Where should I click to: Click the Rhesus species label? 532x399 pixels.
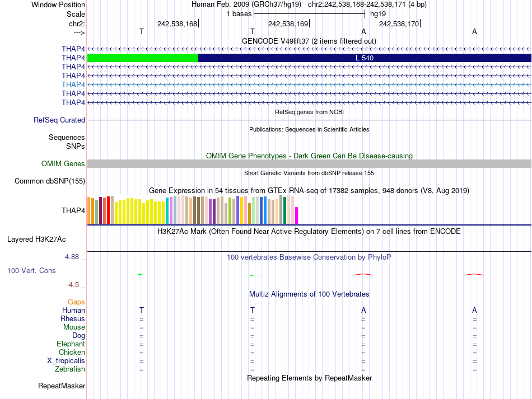(73, 318)
